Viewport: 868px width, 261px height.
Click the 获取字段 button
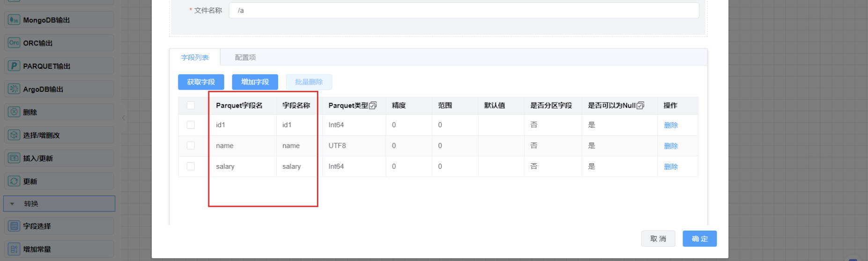(201, 82)
